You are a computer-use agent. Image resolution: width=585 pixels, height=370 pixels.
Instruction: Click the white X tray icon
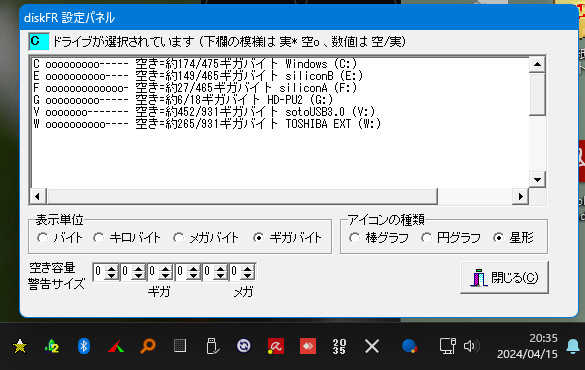pos(372,346)
